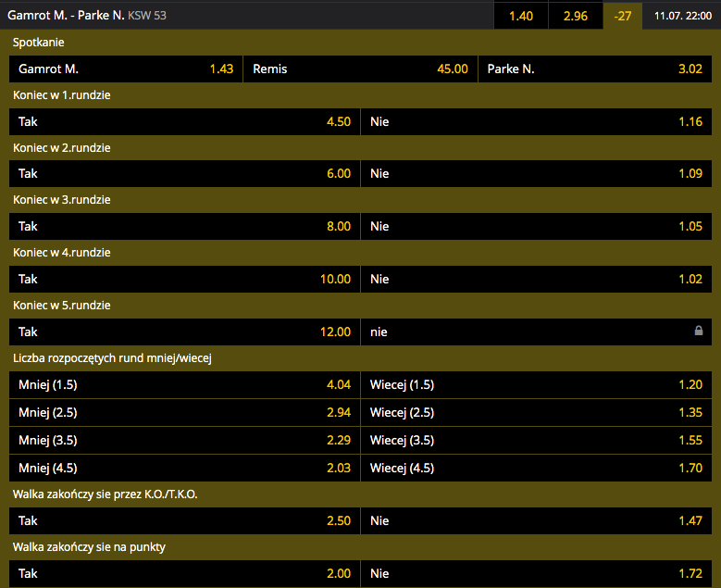Image resolution: width=721 pixels, height=588 pixels.
Task: Click the Liczba rozpoczętych rund section header
Action: pos(112,358)
